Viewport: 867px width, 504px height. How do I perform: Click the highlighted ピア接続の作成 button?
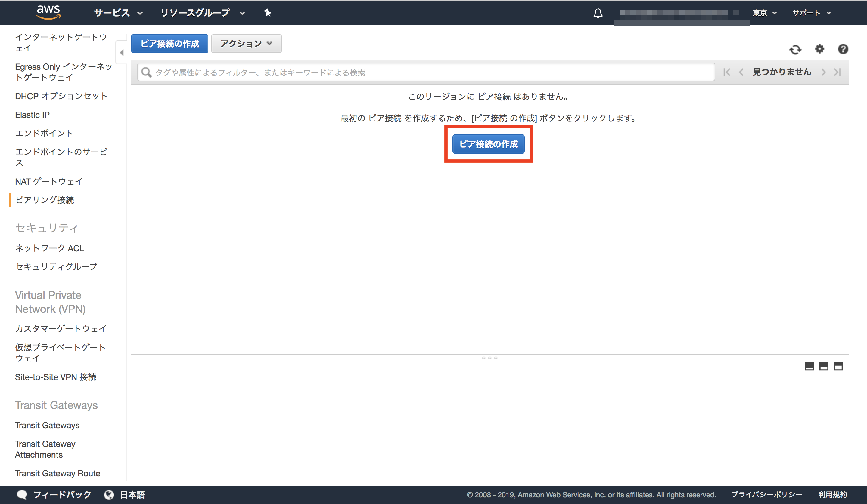tap(488, 144)
